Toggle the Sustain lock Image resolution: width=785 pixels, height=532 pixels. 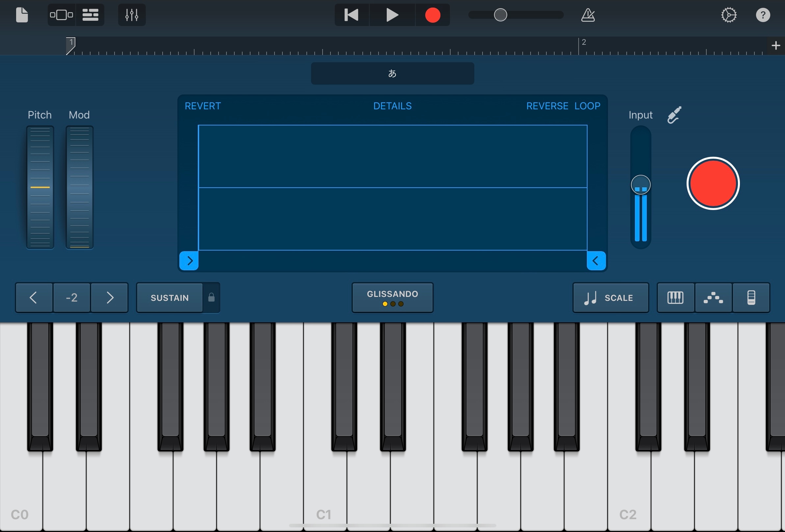[x=211, y=298]
